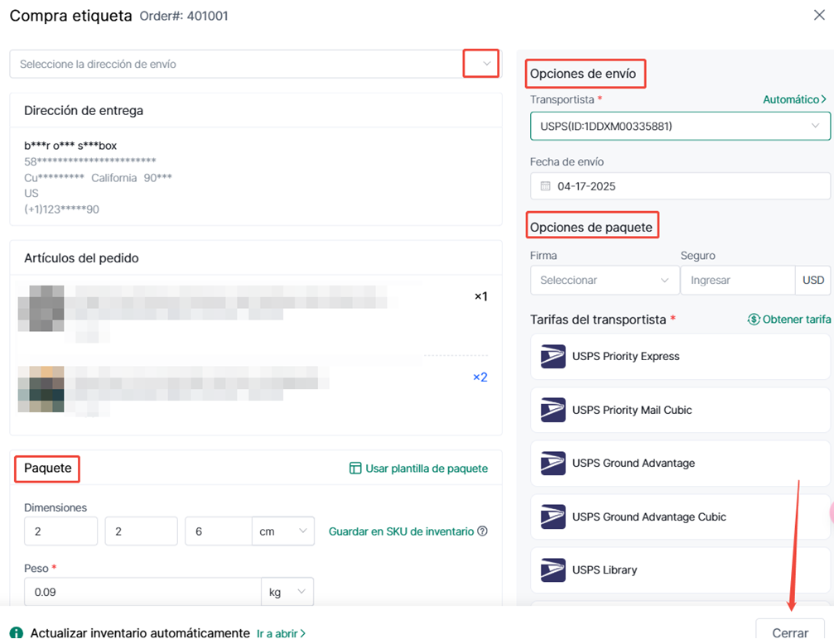The image size is (834, 644).
Task: Click info icon beside Actualizar inventario
Action: pos(17,633)
